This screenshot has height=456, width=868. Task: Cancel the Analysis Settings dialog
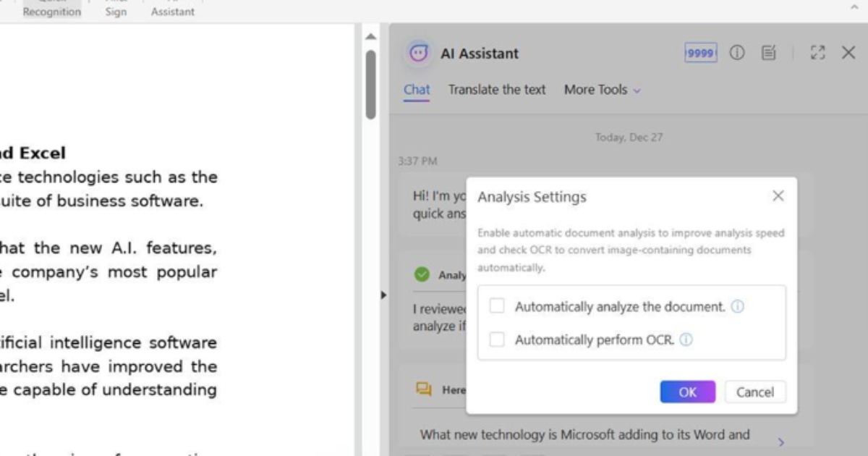click(x=755, y=392)
